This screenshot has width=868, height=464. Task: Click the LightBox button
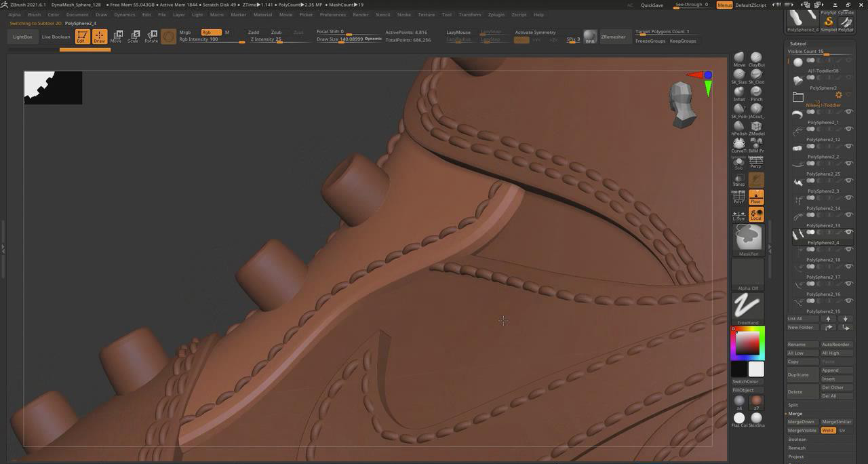[x=22, y=37]
